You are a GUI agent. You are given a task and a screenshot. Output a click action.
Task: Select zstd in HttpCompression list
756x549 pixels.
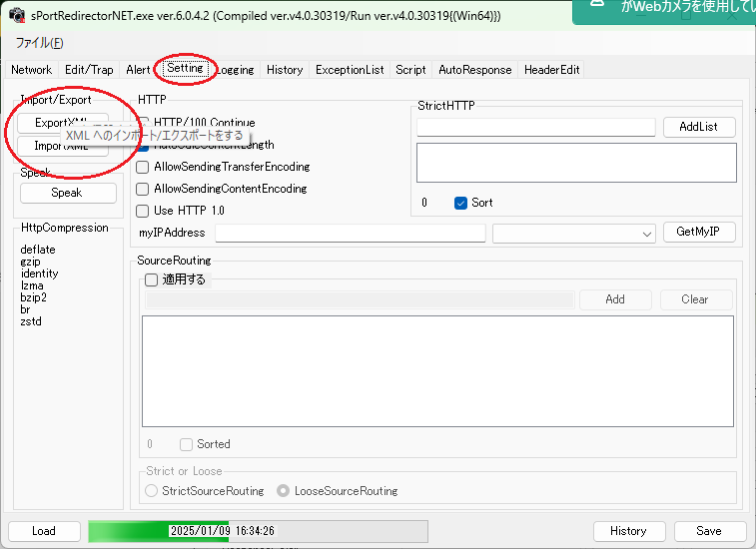point(31,321)
